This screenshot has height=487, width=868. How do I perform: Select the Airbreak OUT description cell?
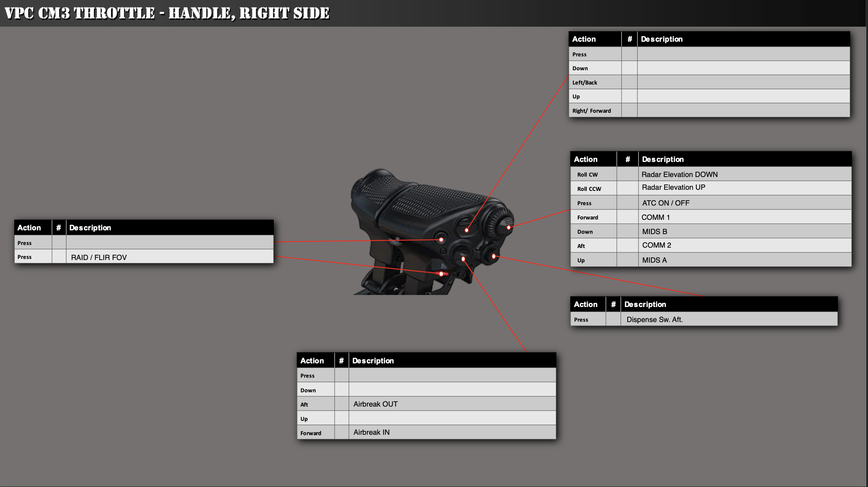click(x=375, y=404)
